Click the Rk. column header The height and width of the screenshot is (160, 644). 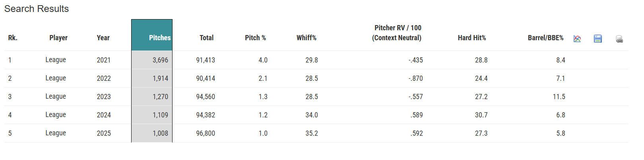coord(13,38)
